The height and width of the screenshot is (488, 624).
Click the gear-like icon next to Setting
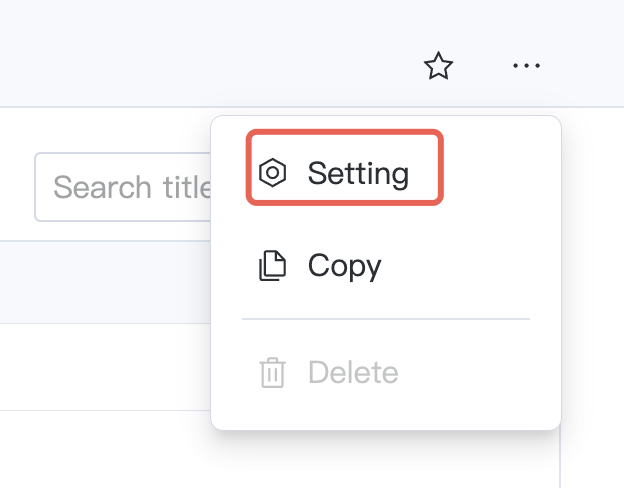[272, 173]
